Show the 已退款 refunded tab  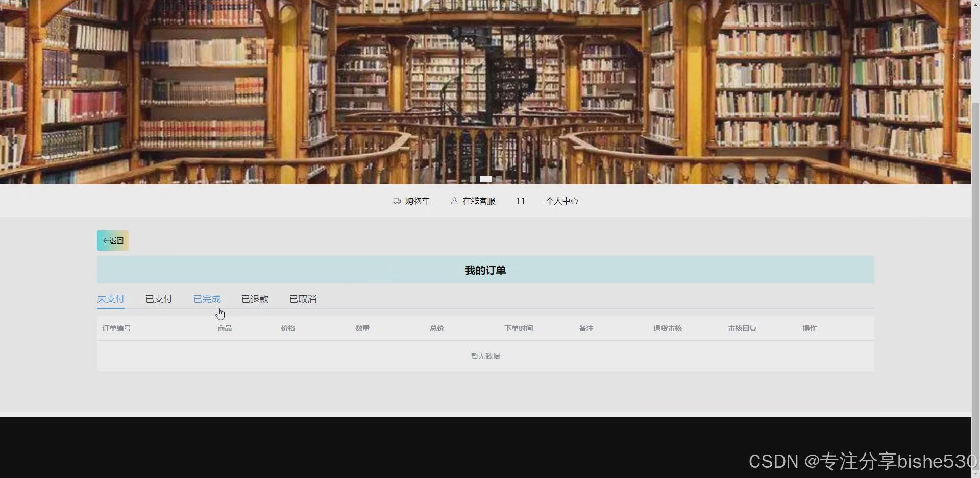pos(255,299)
